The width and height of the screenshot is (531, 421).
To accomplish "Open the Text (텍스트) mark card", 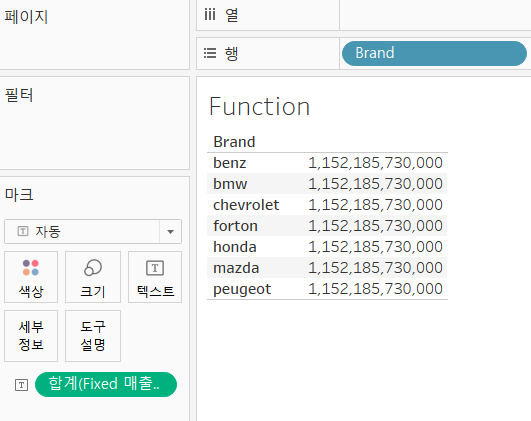I will coord(155,277).
